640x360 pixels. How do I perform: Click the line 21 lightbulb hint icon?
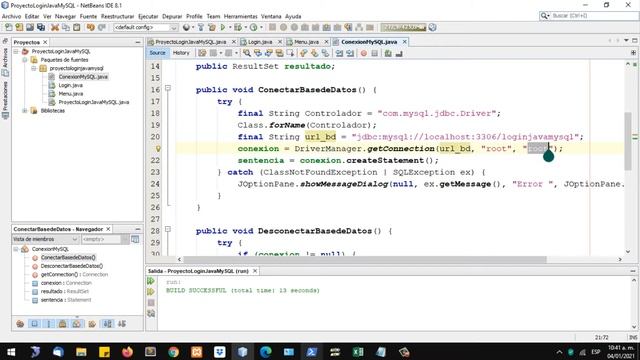click(x=158, y=149)
